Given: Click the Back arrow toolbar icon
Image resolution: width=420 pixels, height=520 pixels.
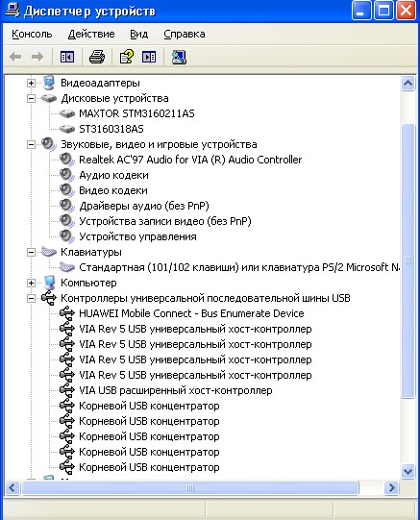Looking at the screenshot, I should tap(15, 57).
